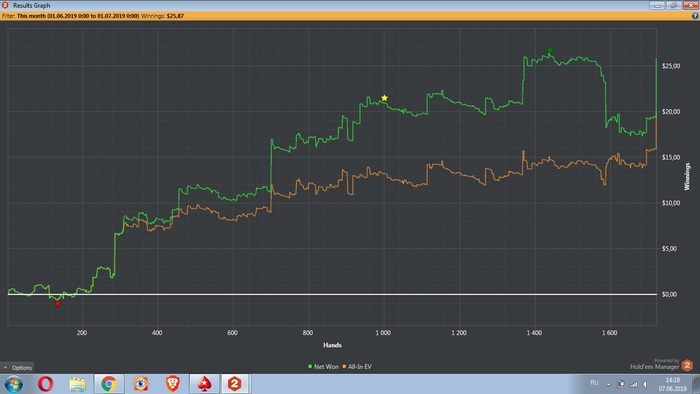Click the 1 000 hands axis tick

tap(383, 333)
